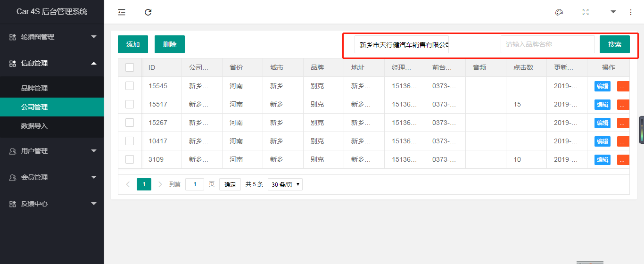Image resolution: width=644 pixels, height=264 pixels.
Task: Select page 1 in pagination
Action: tap(144, 184)
